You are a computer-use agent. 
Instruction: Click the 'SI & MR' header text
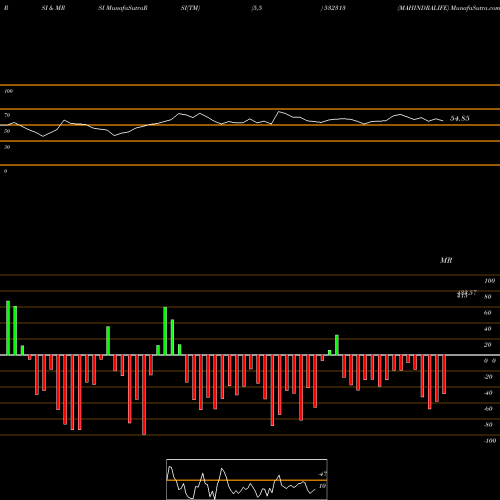(53, 8)
